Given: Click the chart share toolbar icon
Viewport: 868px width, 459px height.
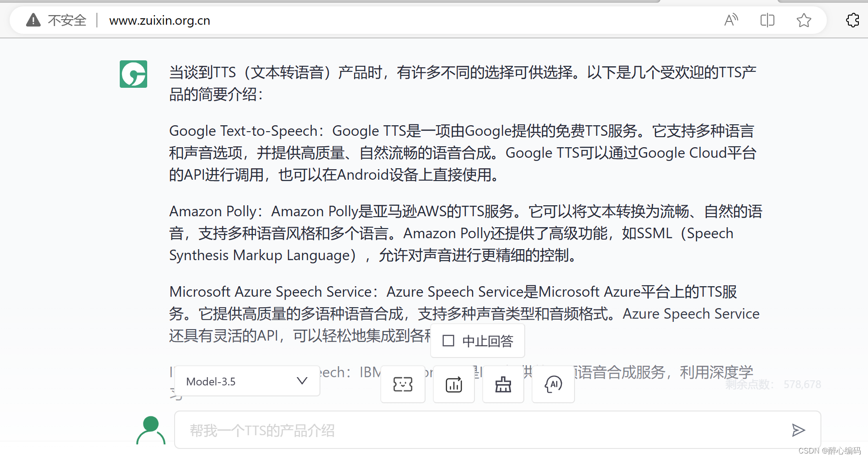Looking at the screenshot, I should 454,384.
